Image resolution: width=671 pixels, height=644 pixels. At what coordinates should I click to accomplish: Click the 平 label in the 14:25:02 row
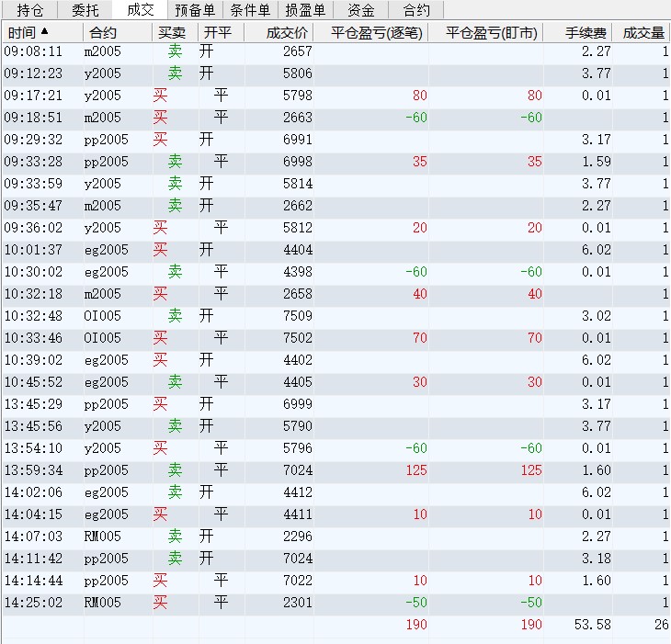click(x=221, y=603)
